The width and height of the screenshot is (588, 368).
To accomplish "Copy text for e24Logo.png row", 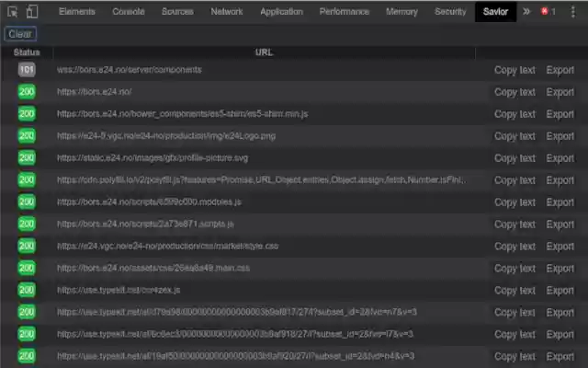I will (514, 136).
